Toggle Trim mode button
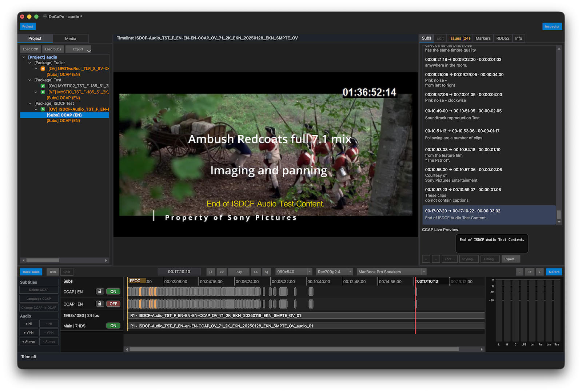Screen dimensions: 582x392 pyautogui.click(x=53, y=272)
